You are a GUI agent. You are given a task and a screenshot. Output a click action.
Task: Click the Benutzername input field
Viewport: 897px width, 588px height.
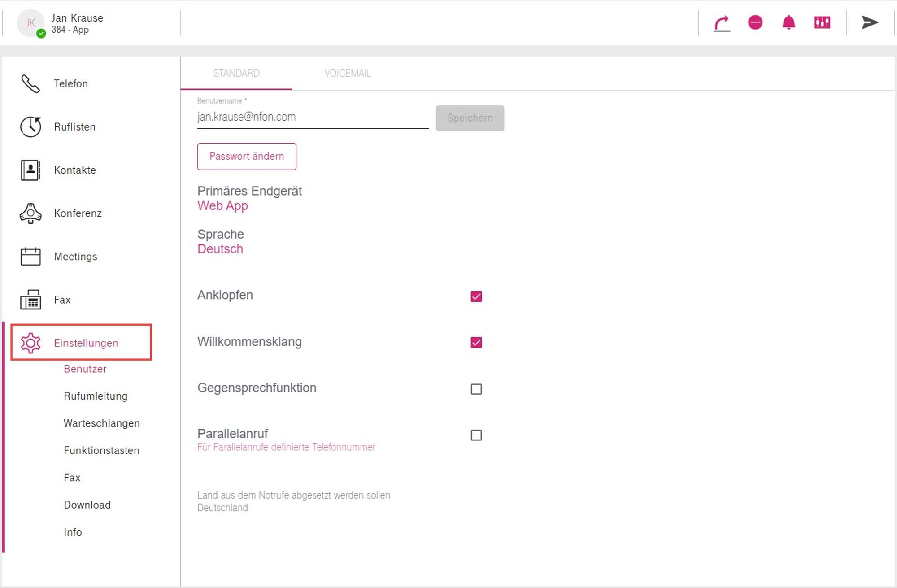[x=312, y=117]
